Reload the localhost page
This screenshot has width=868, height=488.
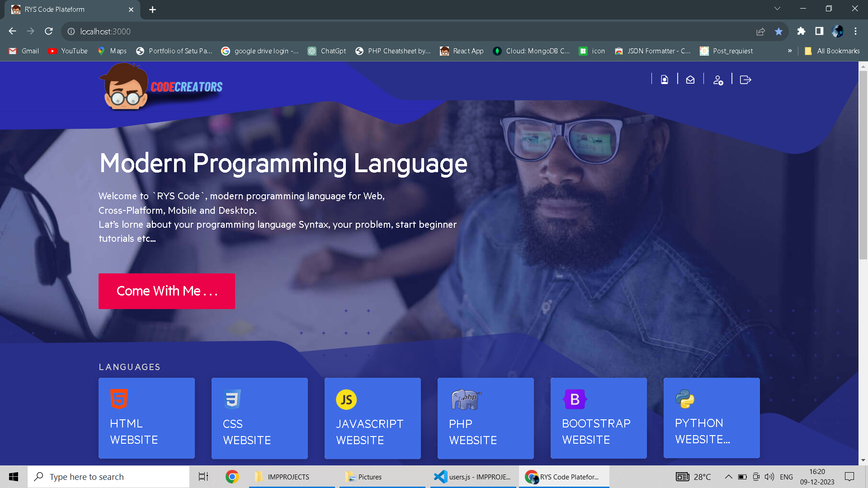(49, 31)
